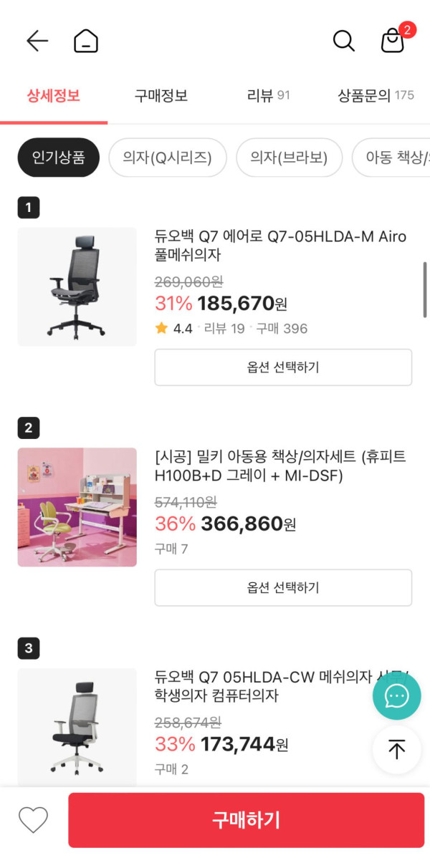Select the 의자(브라보) filter chip

[x=289, y=158]
